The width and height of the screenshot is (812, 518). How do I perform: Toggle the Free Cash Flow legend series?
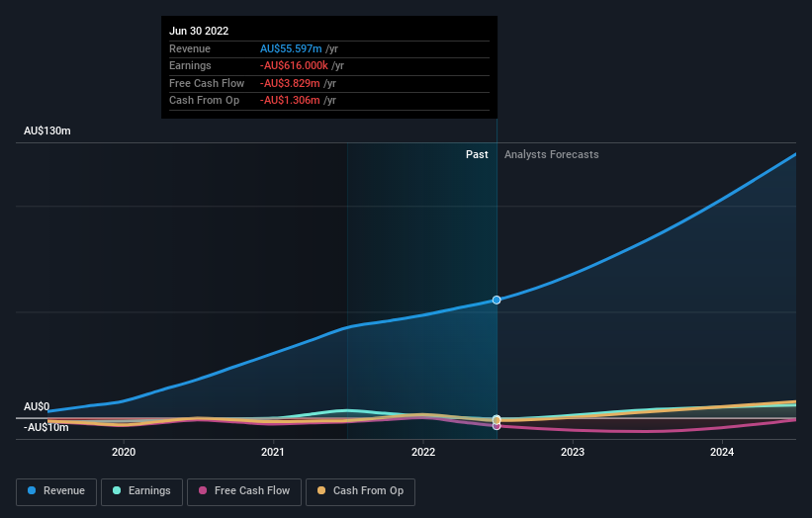click(x=244, y=491)
